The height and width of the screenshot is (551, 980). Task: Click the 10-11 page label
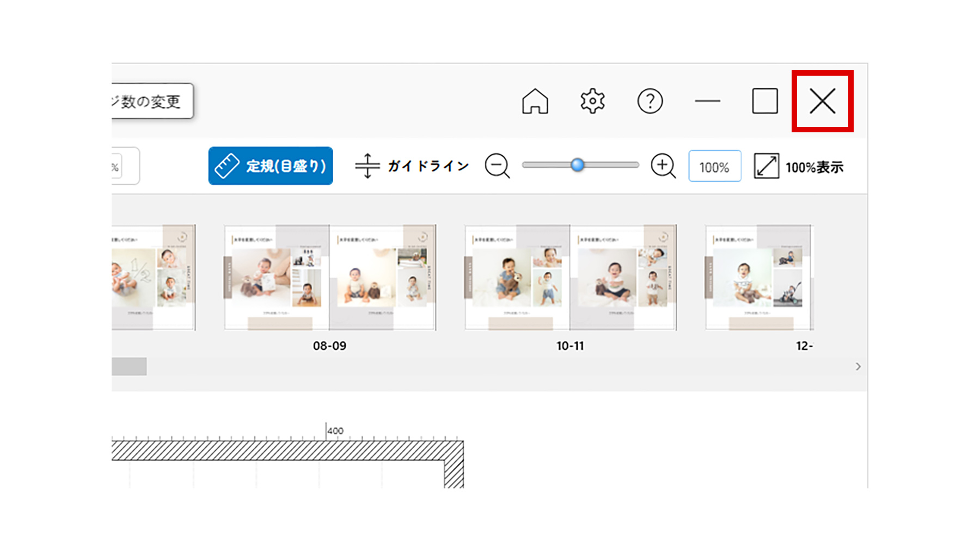click(x=570, y=346)
